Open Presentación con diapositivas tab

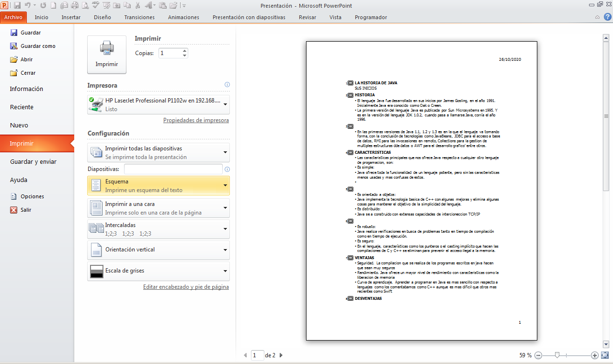249,17
